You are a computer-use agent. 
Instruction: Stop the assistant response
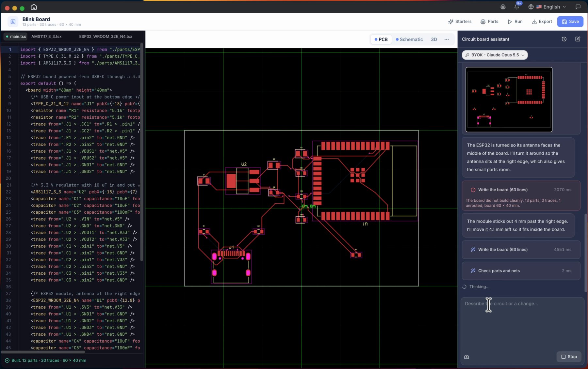coord(569,357)
